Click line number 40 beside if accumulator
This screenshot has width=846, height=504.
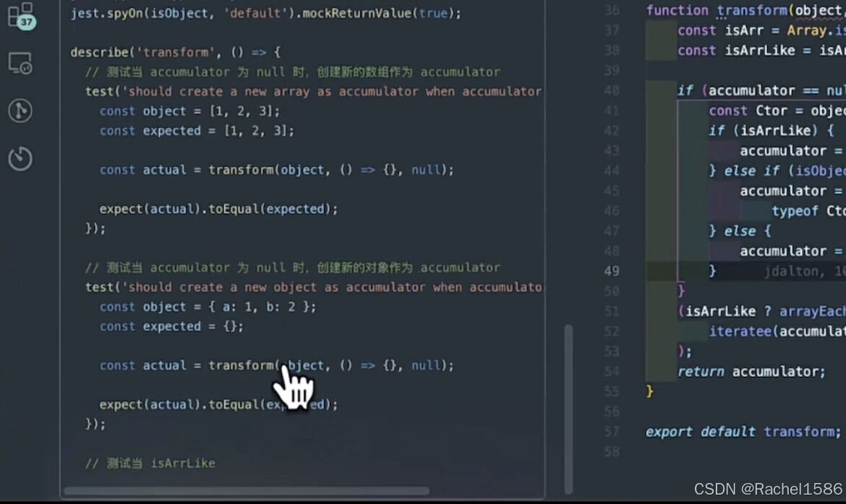point(612,90)
